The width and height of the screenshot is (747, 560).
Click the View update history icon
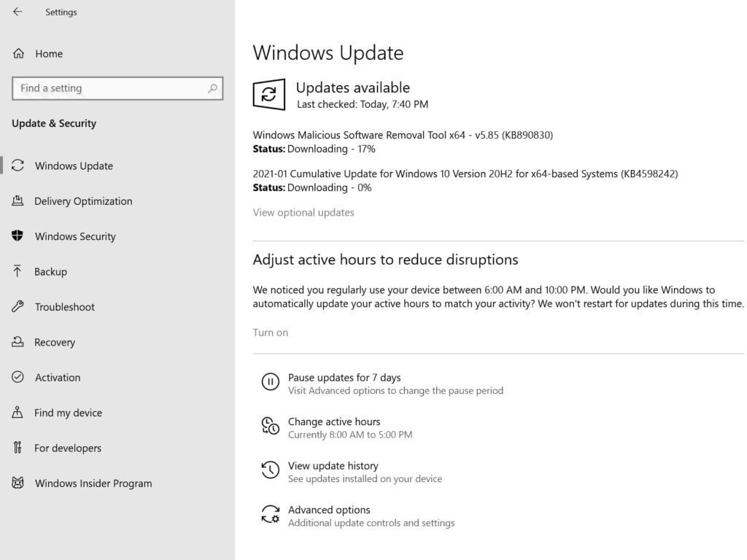point(270,470)
